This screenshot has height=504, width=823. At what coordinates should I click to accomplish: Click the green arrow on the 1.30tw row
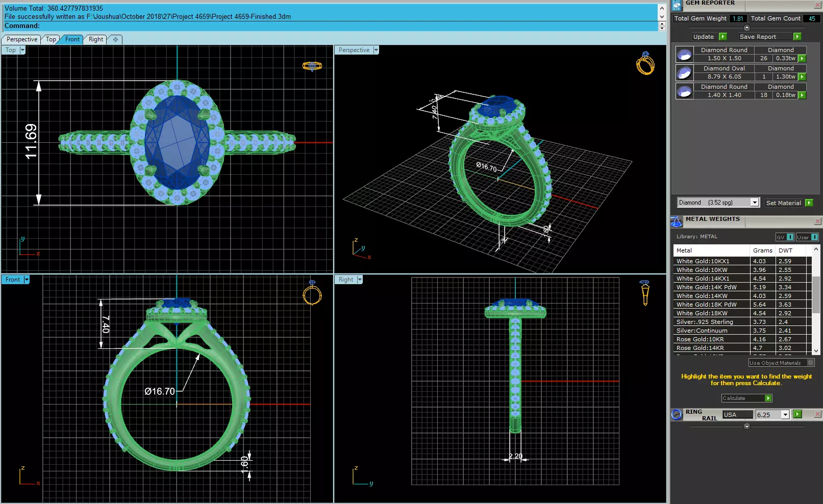(x=802, y=77)
